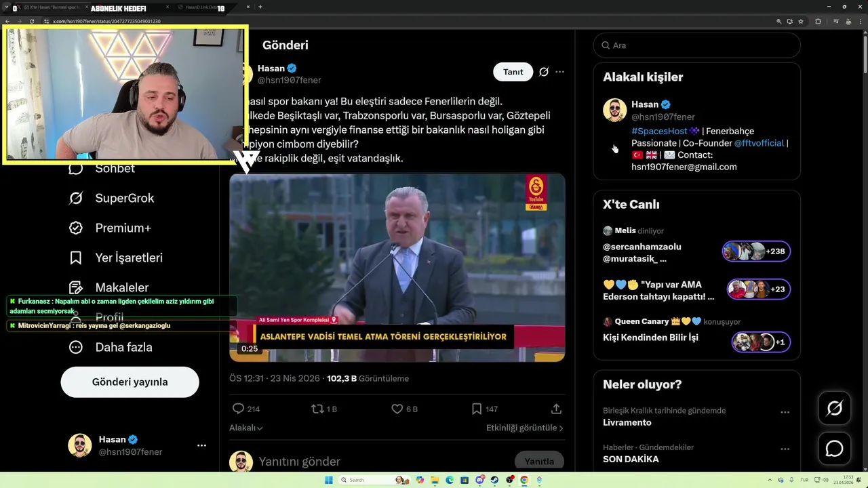Open File Explorer from the taskbar
This screenshot has height=488, width=868.
click(435, 480)
